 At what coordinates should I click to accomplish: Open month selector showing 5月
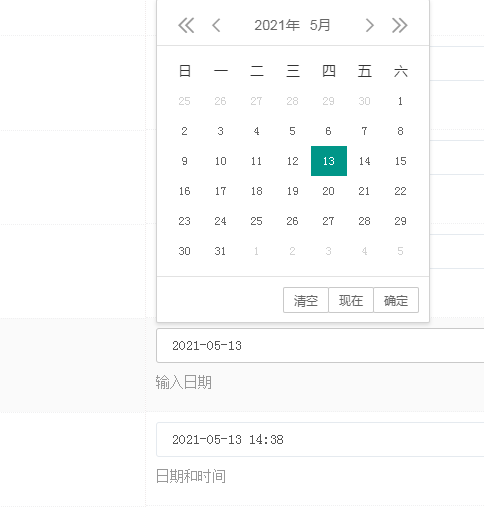[320, 25]
